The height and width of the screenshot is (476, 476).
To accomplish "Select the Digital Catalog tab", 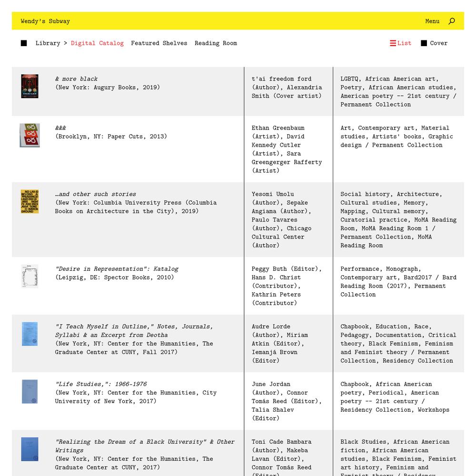I will point(97,43).
